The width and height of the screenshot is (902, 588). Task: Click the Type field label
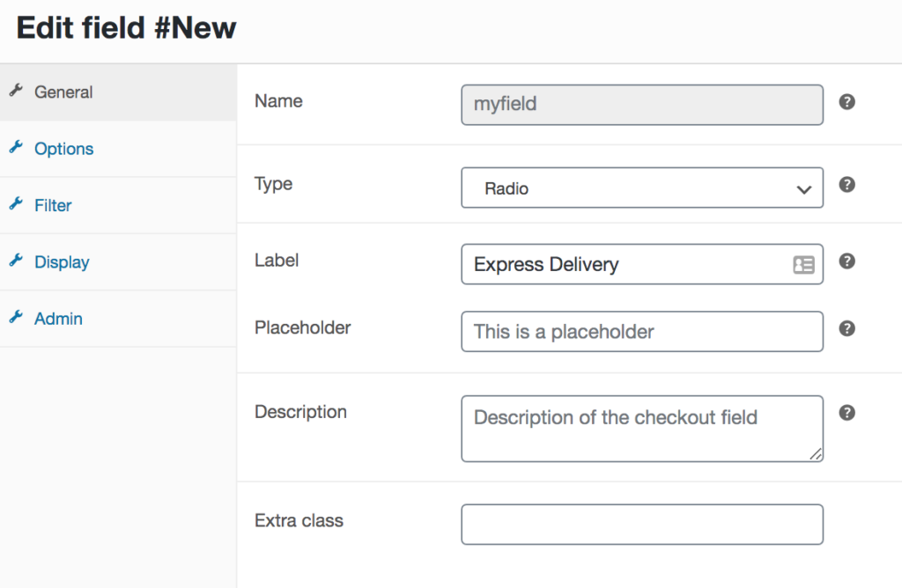tap(274, 185)
